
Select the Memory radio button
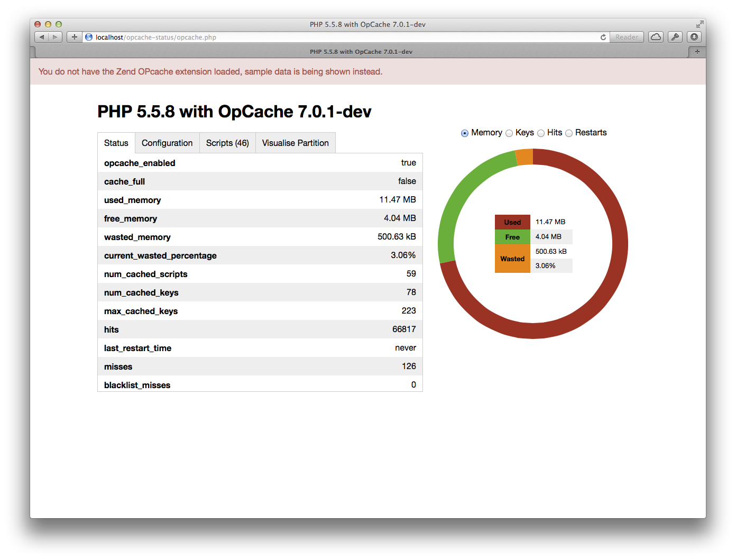pyautogui.click(x=465, y=133)
